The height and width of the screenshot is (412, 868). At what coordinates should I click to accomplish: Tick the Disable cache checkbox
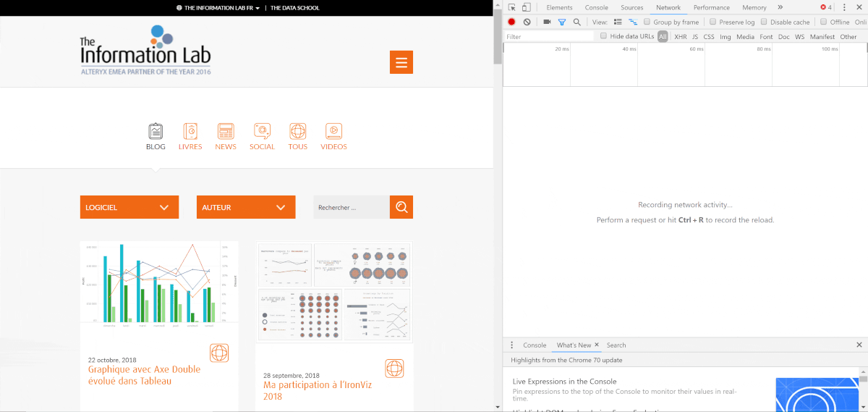point(764,22)
